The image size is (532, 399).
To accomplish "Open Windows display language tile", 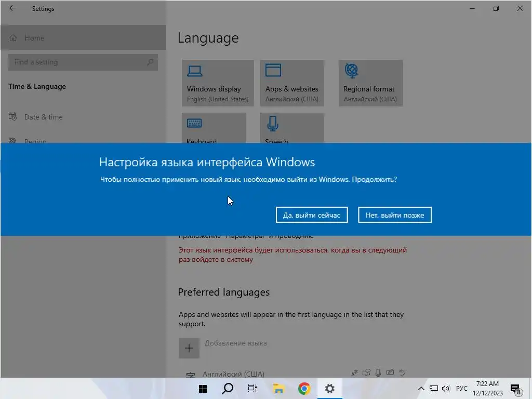I will (218, 83).
